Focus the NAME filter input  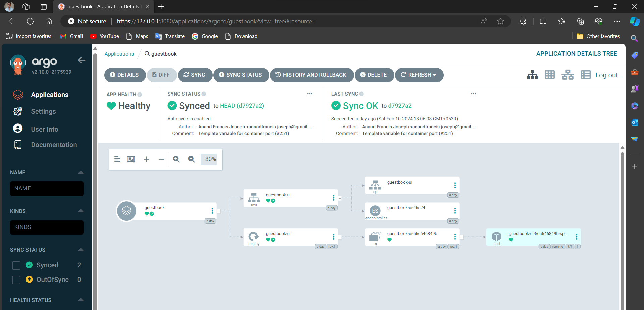click(x=47, y=189)
